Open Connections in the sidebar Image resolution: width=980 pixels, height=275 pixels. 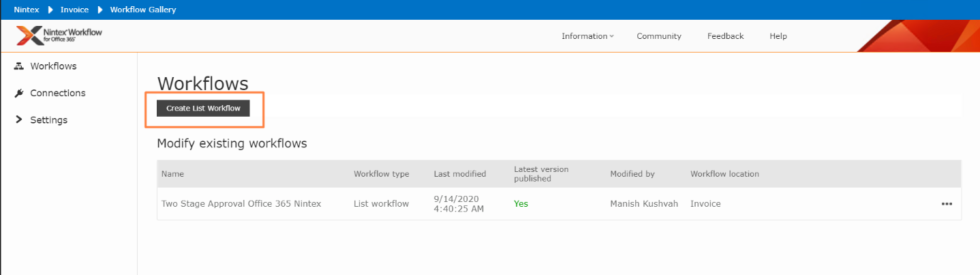(58, 93)
